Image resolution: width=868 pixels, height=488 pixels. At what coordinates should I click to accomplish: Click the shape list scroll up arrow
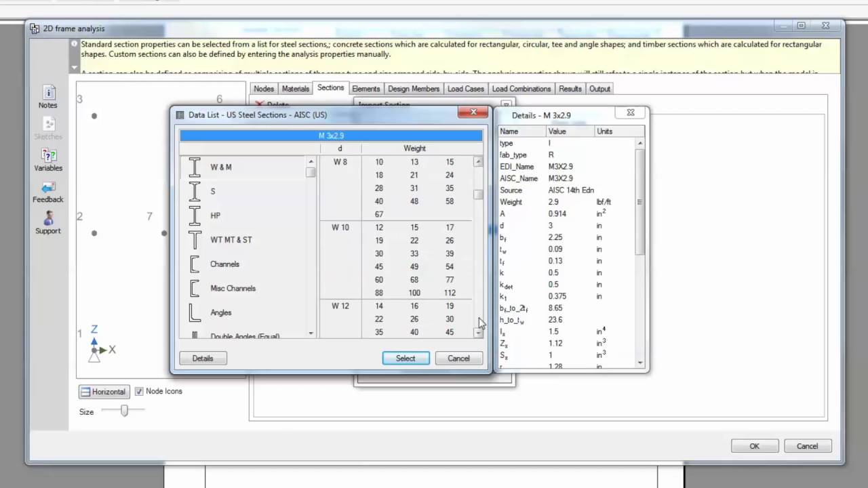311,161
